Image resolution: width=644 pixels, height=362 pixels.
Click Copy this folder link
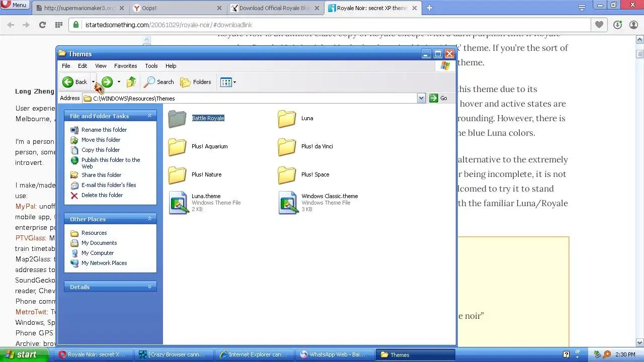(101, 150)
